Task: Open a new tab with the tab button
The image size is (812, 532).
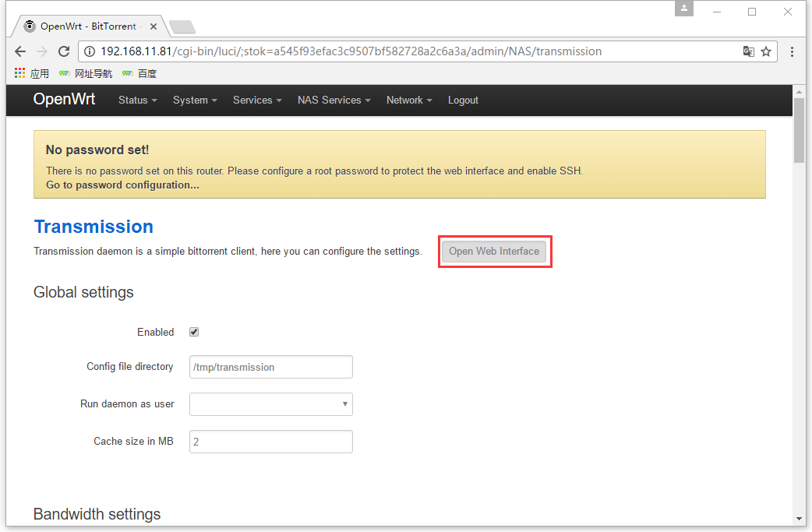Action: coord(182,26)
